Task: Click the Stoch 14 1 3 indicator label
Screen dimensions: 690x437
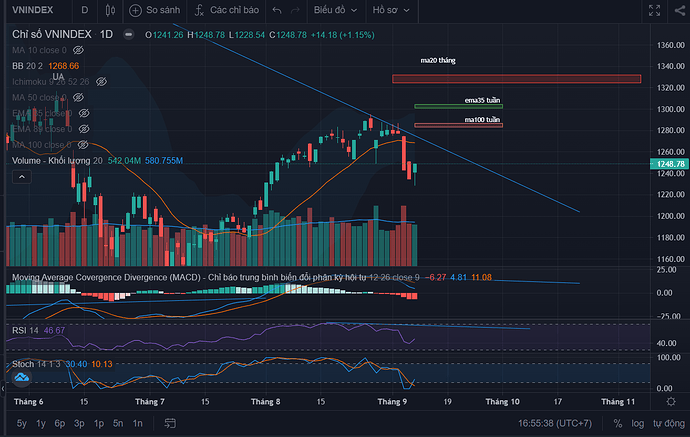Action: pyautogui.click(x=36, y=364)
